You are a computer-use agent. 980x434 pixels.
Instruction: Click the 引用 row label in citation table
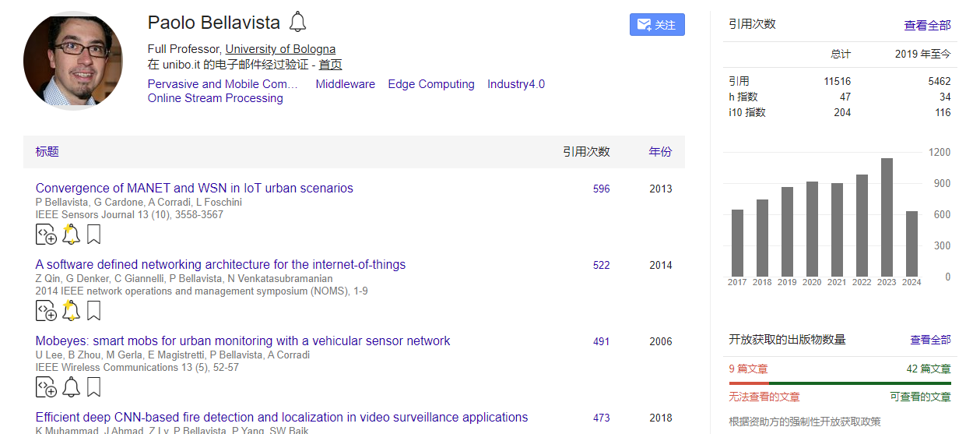coord(739,81)
